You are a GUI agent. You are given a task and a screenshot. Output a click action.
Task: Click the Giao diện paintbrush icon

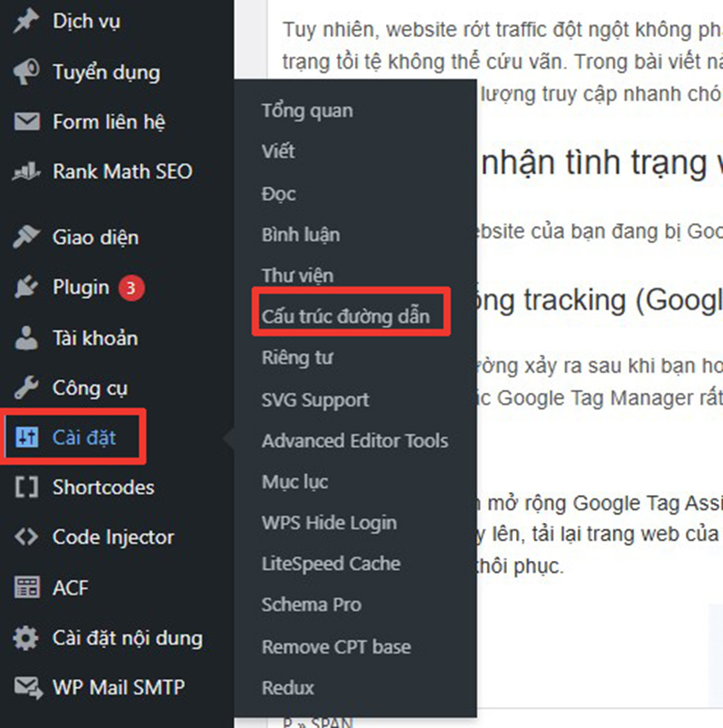[26, 238]
